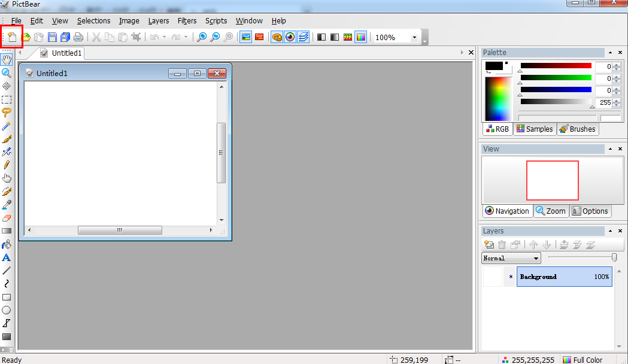Select the Paint bucket fill tool

point(7,244)
